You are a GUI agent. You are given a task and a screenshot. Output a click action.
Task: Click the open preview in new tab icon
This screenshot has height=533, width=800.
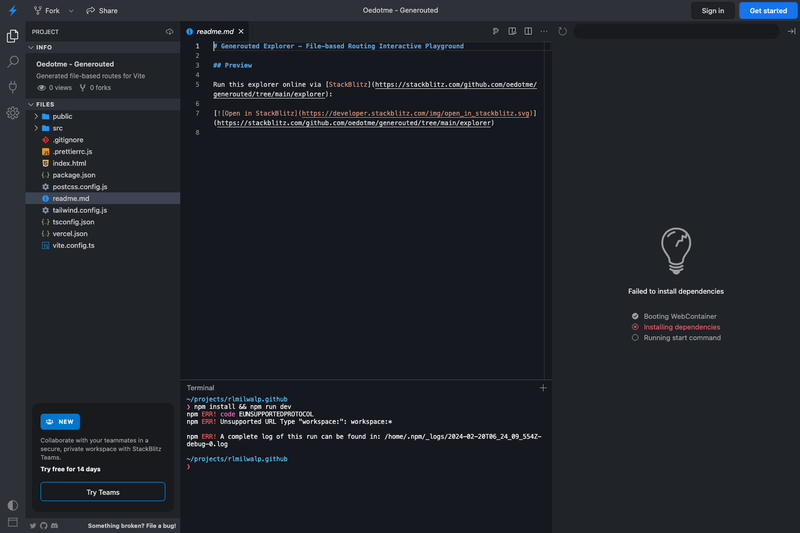791,31
